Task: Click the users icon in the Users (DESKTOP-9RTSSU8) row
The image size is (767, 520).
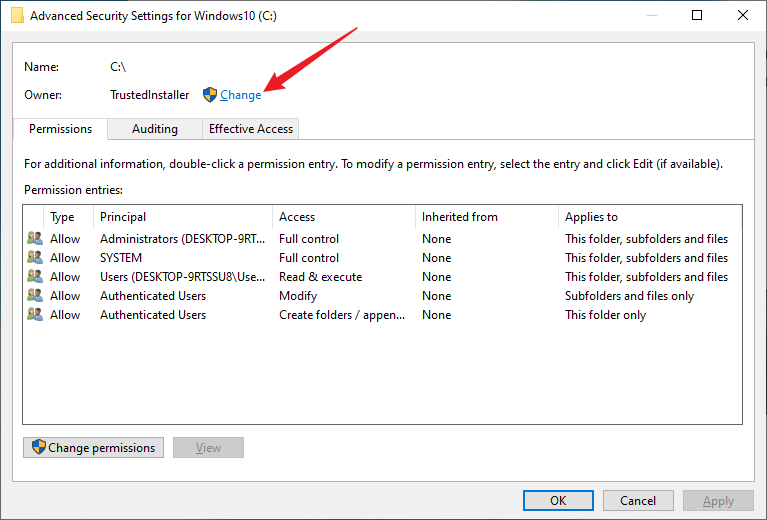Action: [x=35, y=276]
